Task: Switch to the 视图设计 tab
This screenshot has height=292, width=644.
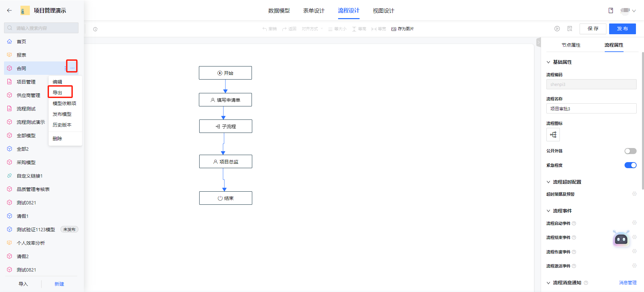Action: [384, 11]
